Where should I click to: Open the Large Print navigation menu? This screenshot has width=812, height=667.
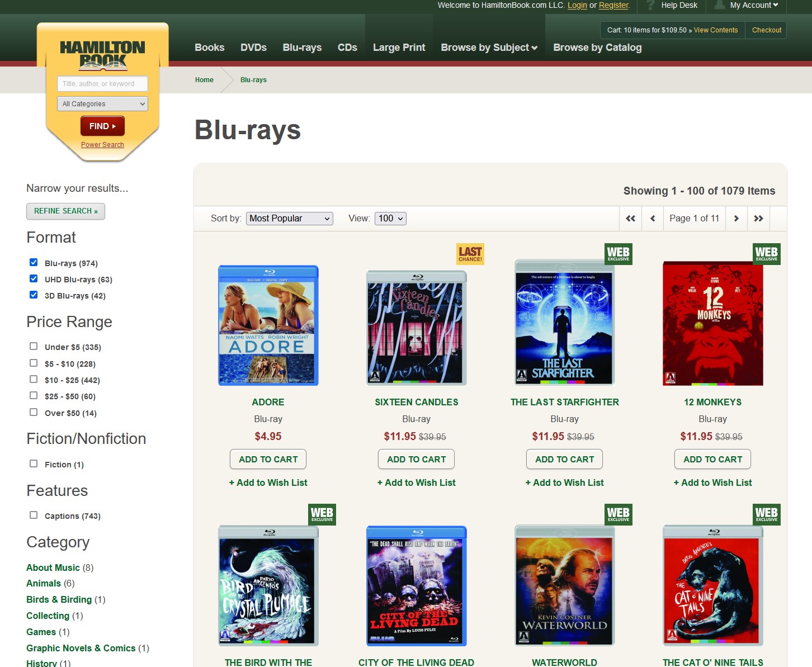pyautogui.click(x=399, y=48)
